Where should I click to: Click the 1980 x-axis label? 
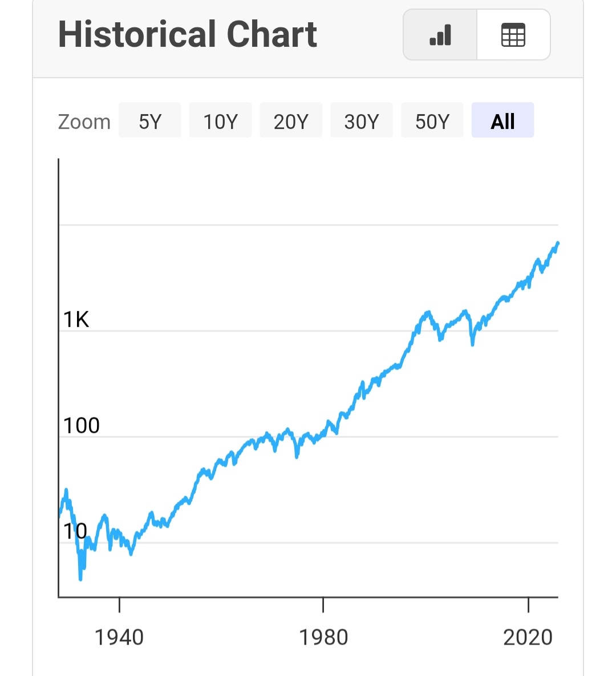323,637
